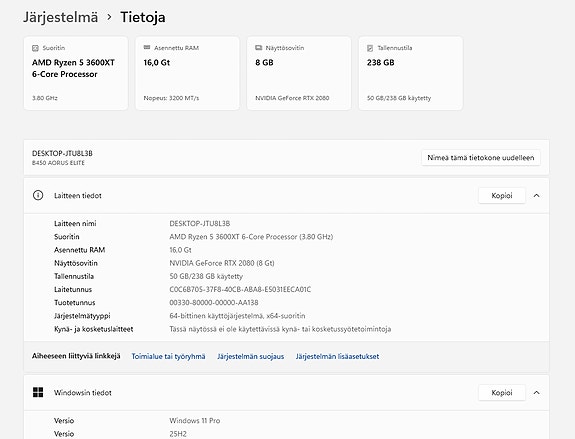Collapse the Windowsin tiedot section
Image resolution: width=575 pixels, height=439 pixels.
pyautogui.click(x=536, y=392)
